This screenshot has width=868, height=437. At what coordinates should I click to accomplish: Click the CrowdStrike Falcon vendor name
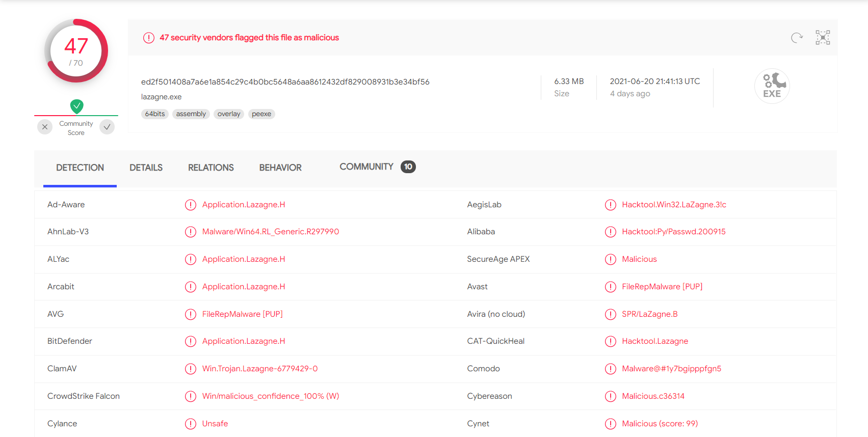coord(84,396)
